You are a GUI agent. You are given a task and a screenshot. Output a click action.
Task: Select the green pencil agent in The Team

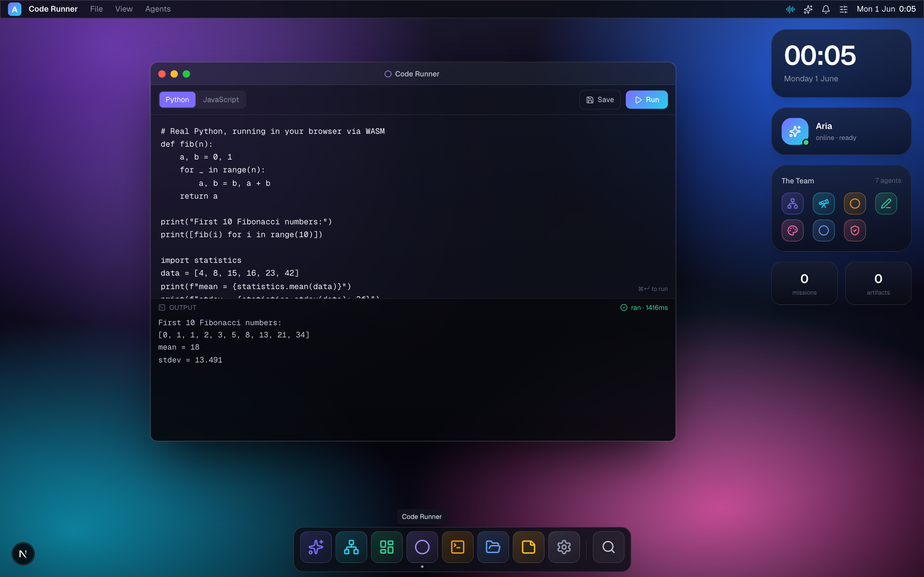click(886, 204)
